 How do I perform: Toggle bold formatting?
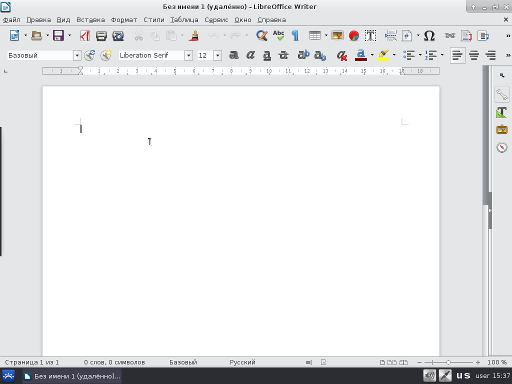point(234,55)
